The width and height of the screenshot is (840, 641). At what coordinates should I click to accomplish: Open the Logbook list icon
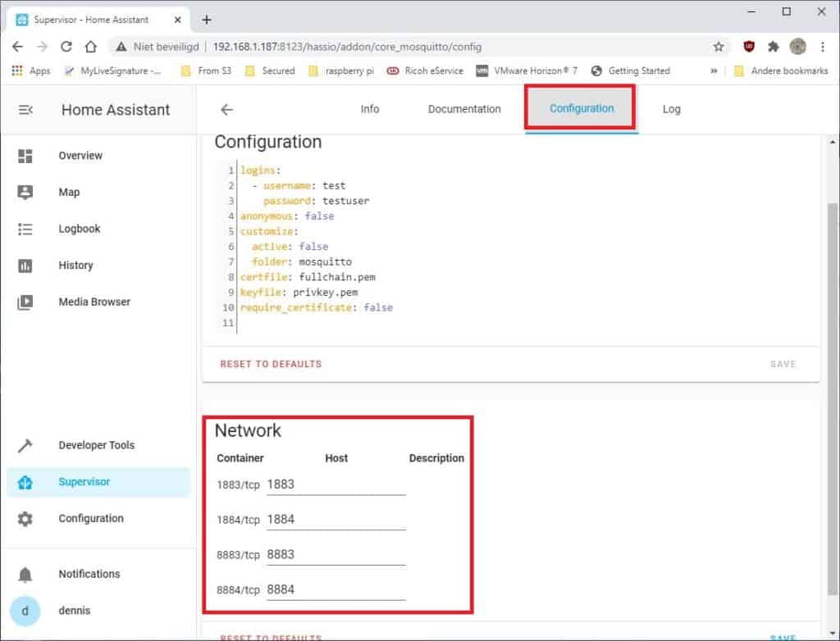(25, 230)
